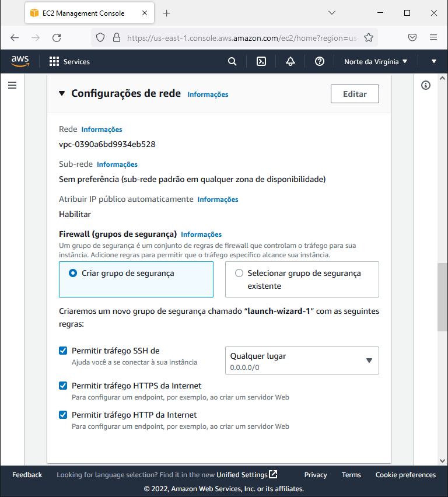Open the Privacy footer link
Image resolution: width=448 pixels, height=497 pixels.
pyautogui.click(x=316, y=474)
